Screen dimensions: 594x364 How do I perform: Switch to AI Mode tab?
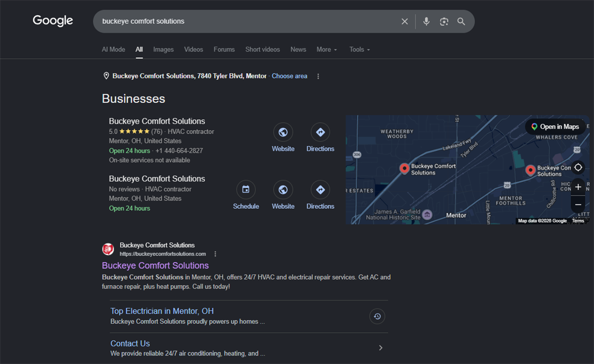click(113, 50)
